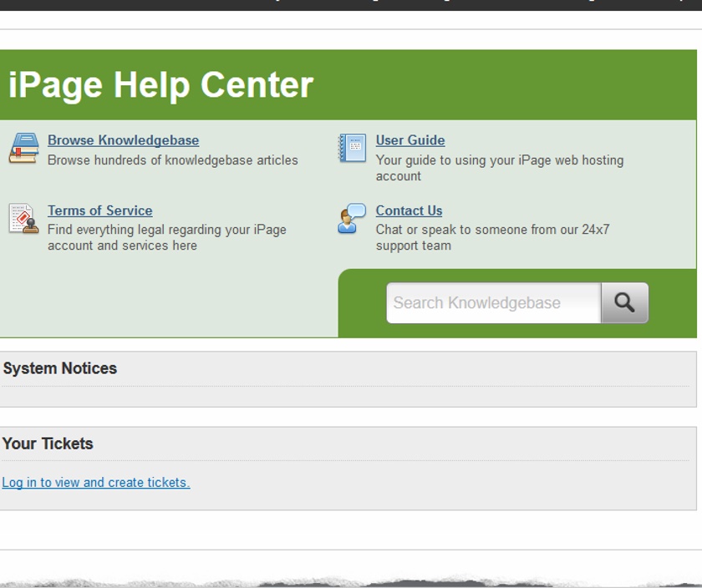Open the Browse Knowledgebase link

[x=123, y=140]
